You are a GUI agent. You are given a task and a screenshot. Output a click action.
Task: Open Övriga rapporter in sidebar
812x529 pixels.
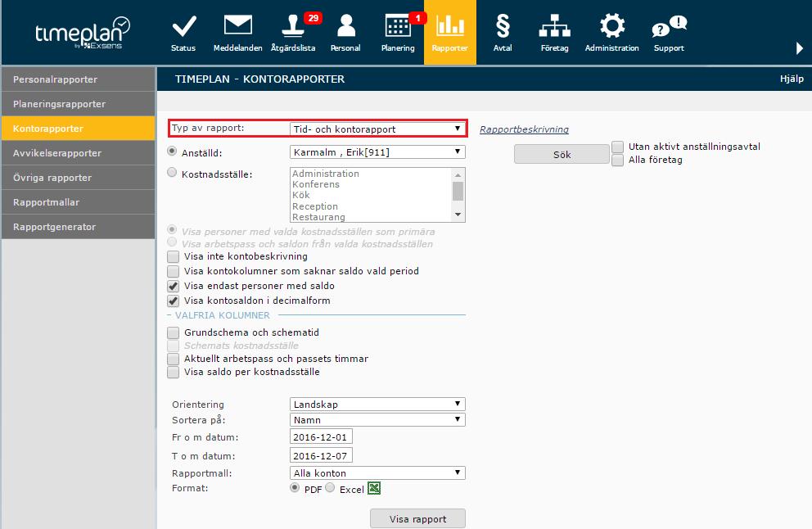click(x=79, y=177)
